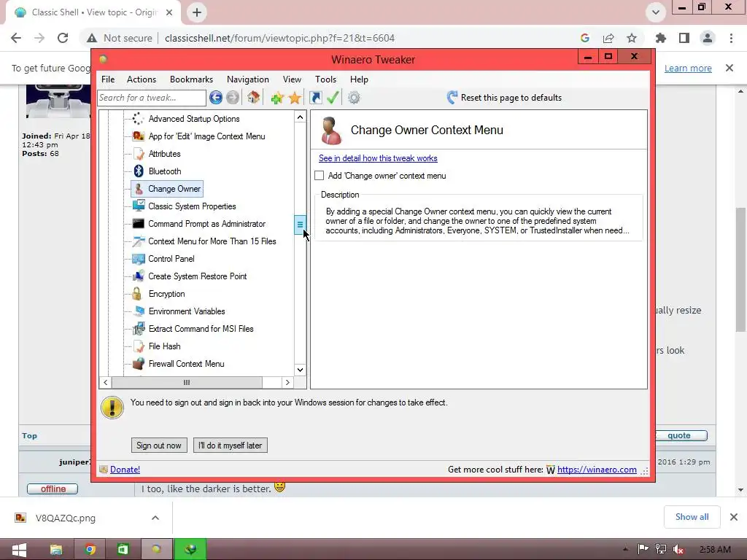The width and height of the screenshot is (747, 560).
Task: Click the Encryption padlock icon
Action: 138,294
